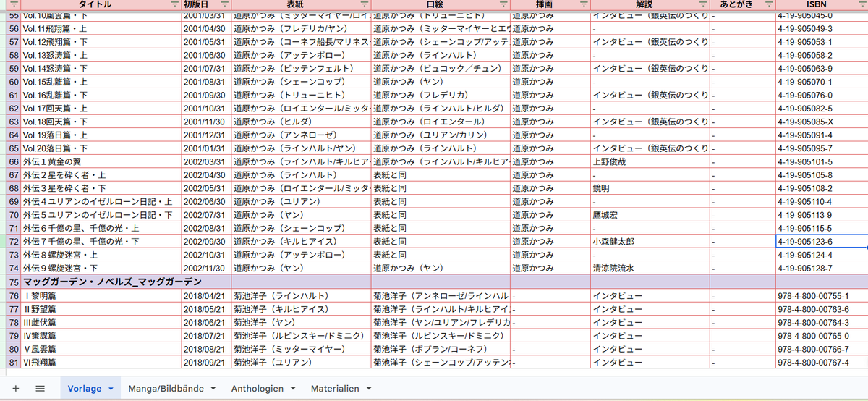Click 解説 cell 上野俊哉
Image resolution: width=868 pixels, height=401 pixels.
coord(650,161)
